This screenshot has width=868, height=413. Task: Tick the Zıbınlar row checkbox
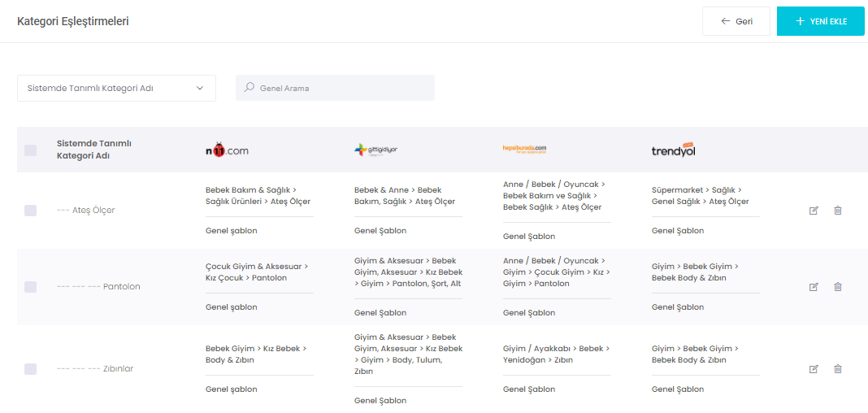click(x=31, y=369)
